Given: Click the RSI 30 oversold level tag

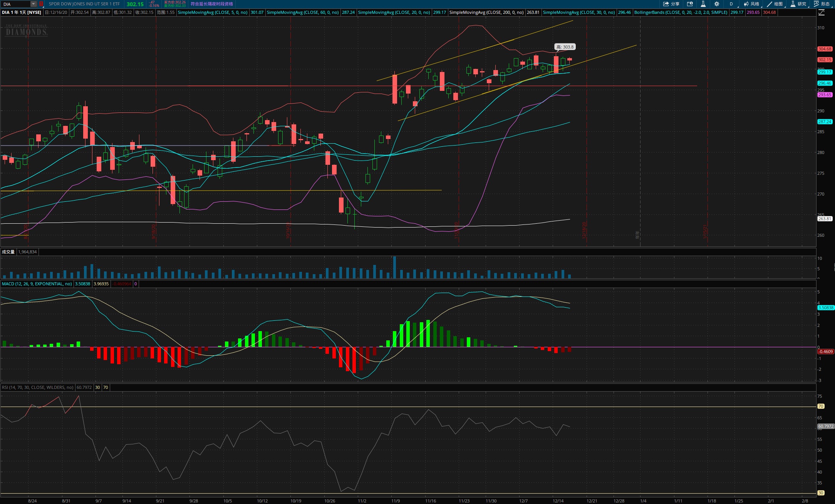Looking at the screenshot, I should pos(821,493).
